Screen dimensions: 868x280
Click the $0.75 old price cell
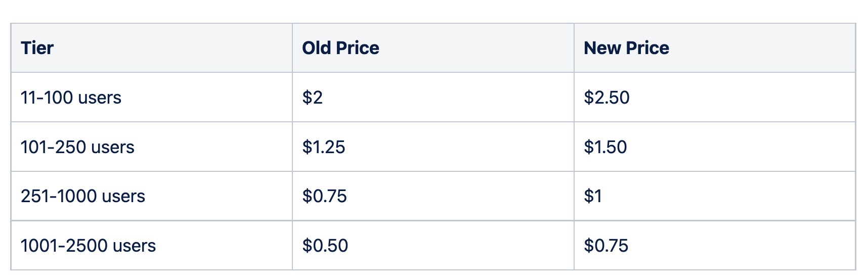click(433, 196)
